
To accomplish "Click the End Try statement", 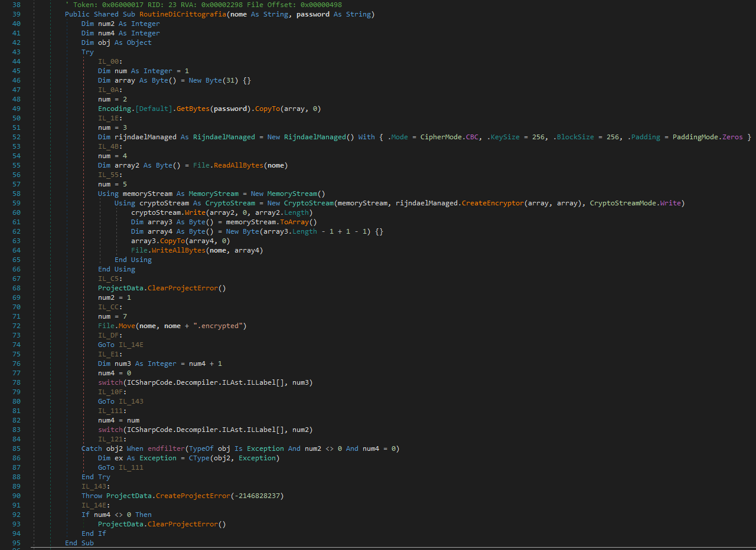I will [96, 477].
